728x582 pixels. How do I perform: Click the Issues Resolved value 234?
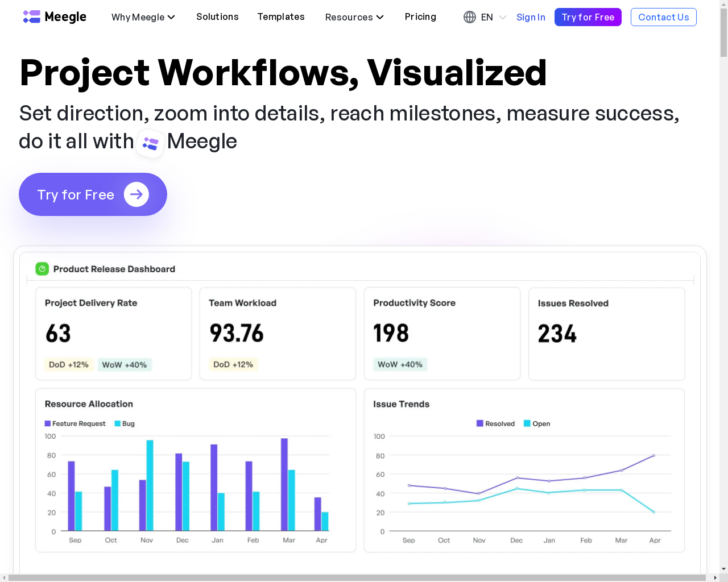coord(557,334)
